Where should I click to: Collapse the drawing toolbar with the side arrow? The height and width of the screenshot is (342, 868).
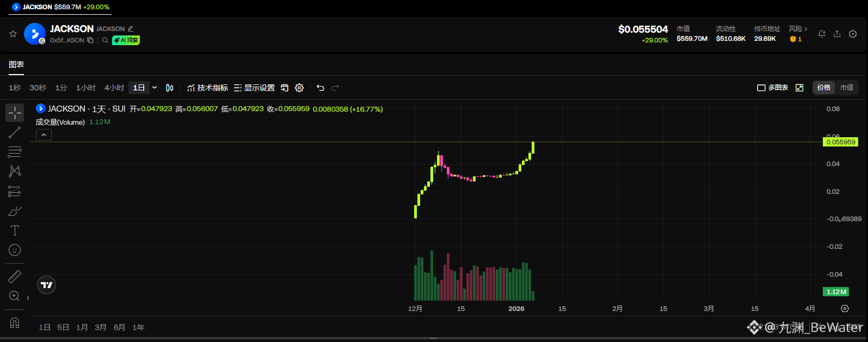pyautogui.click(x=28, y=298)
